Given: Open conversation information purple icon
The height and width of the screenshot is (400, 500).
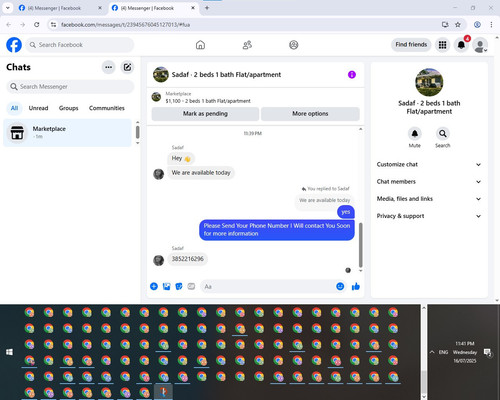Looking at the screenshot, I should tap(352, 75).
